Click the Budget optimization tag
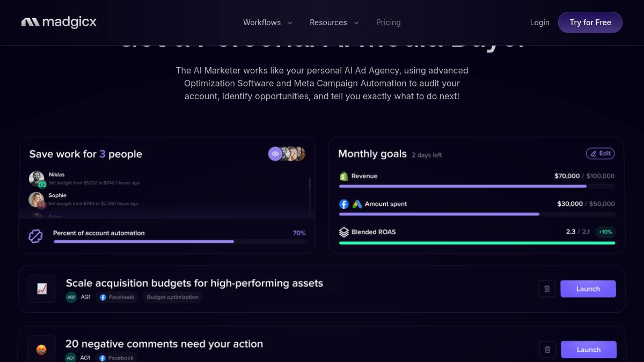 tap(172, 297)
